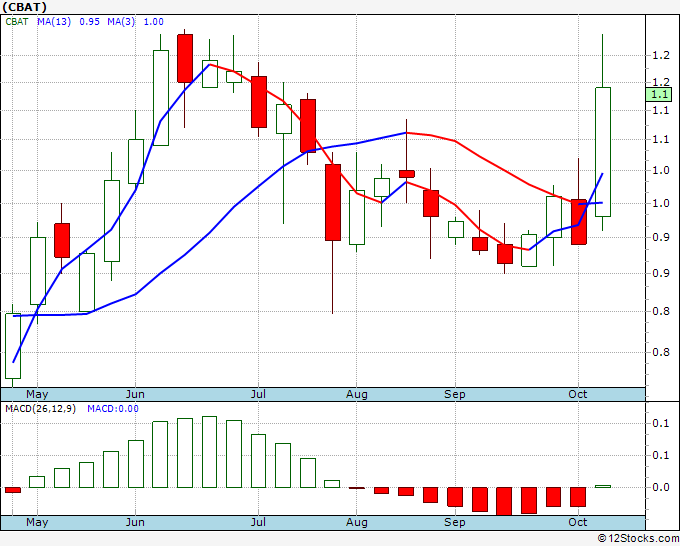Select Sep on the MACD panel time axis
Image resolution: width=680 pixels, height=546 pixels.
(454, 522)
